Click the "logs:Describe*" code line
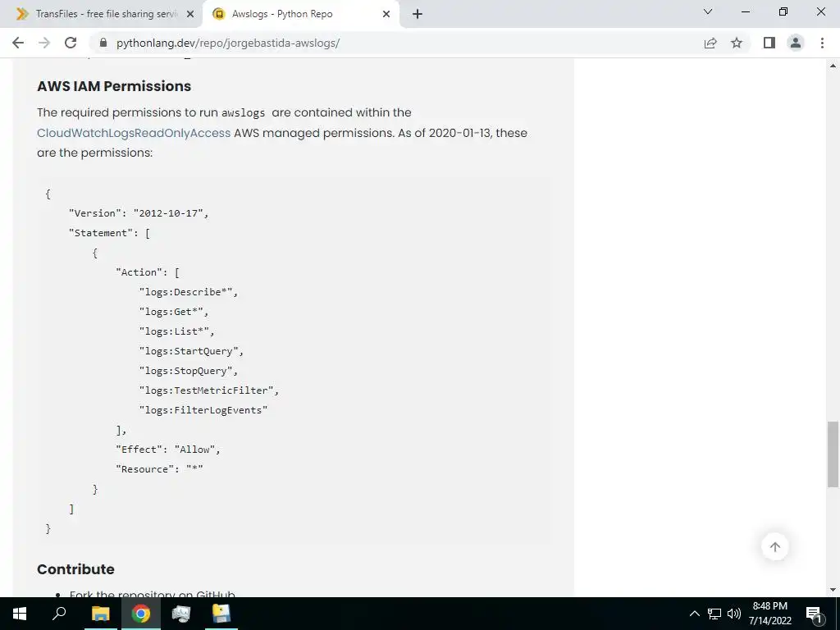This screenshot has height=630, width=840. [189, 292]
